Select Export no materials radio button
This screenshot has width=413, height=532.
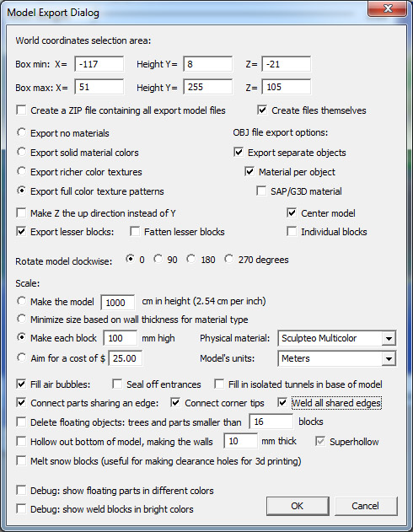click(21, 132)
